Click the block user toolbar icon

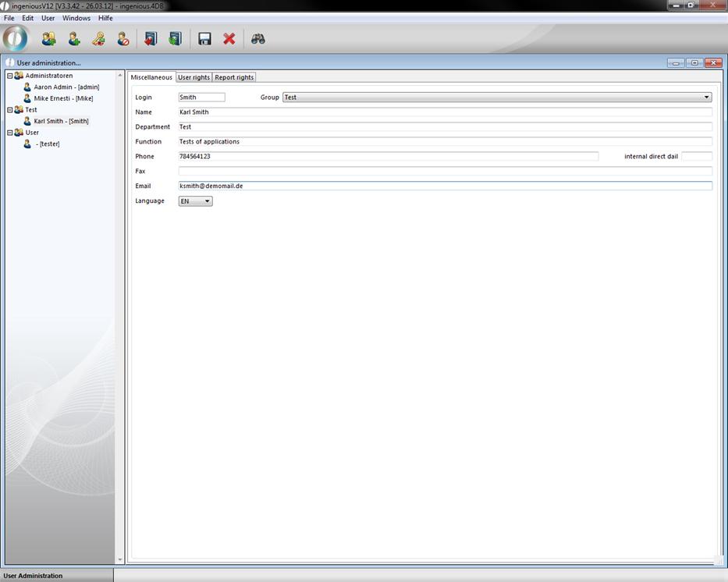[123, 38]
